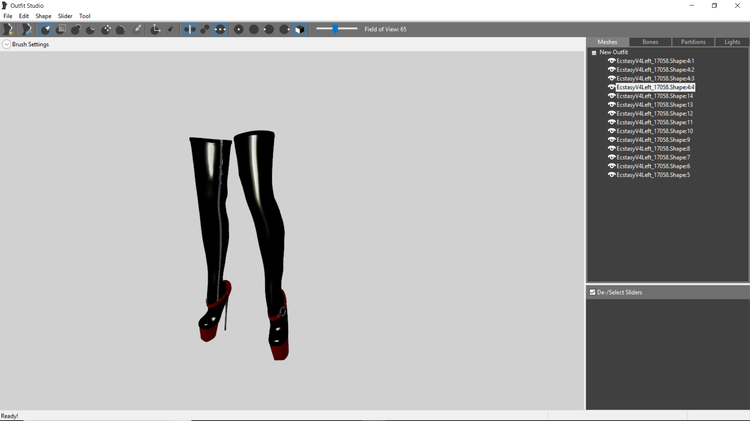Click the small pencil tool icon
This screenshot has height=421, width=750.
click(170, 29)
